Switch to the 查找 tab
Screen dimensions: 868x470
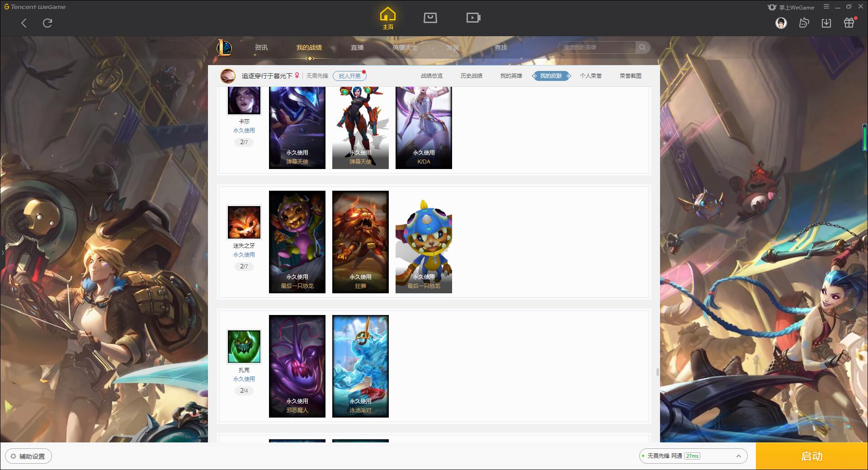click(501, 47)
